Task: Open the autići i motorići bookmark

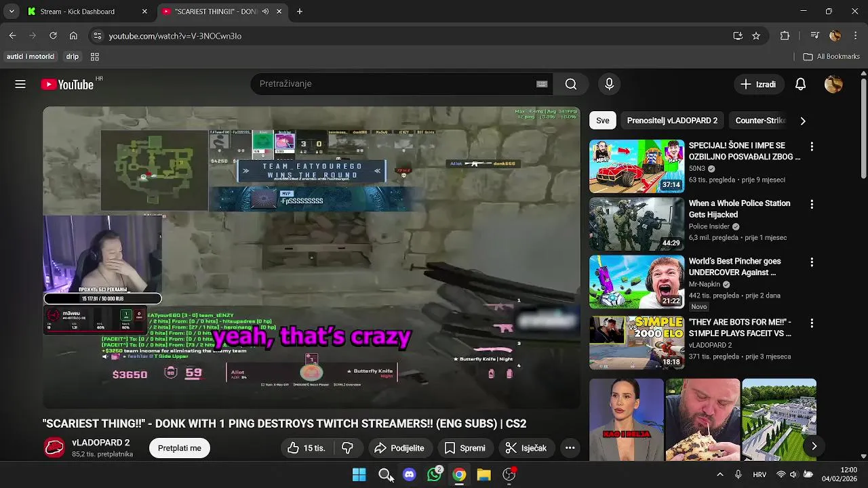Action: click(x=31, y=57)
